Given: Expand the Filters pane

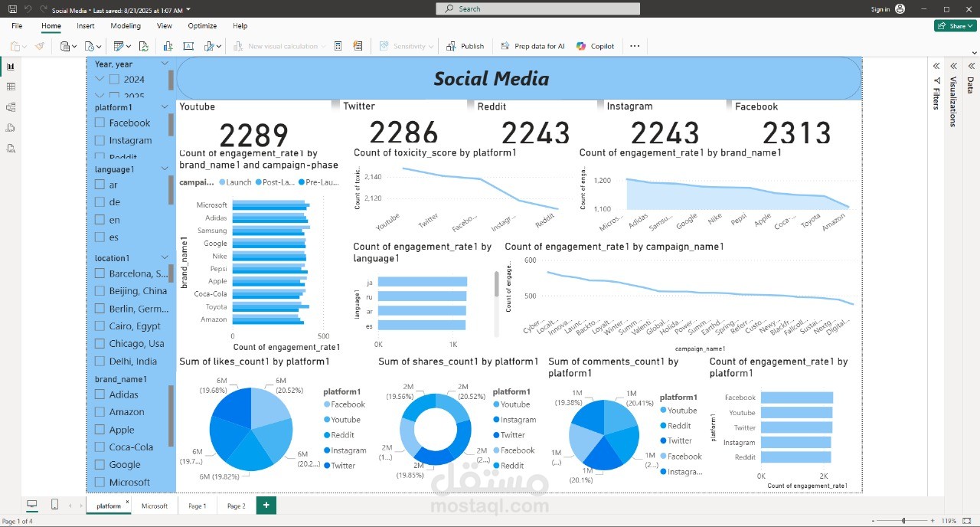Looking at the screenshot, I should point(936,66).
